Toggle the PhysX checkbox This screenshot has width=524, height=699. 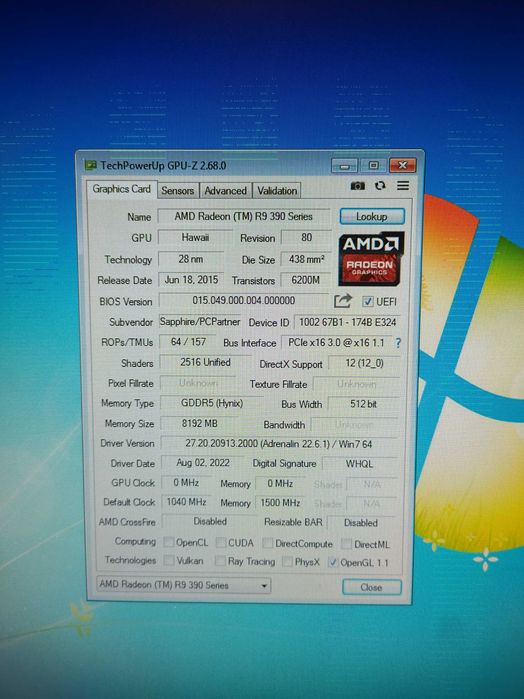pyautogui.click(x=288, y=562)
